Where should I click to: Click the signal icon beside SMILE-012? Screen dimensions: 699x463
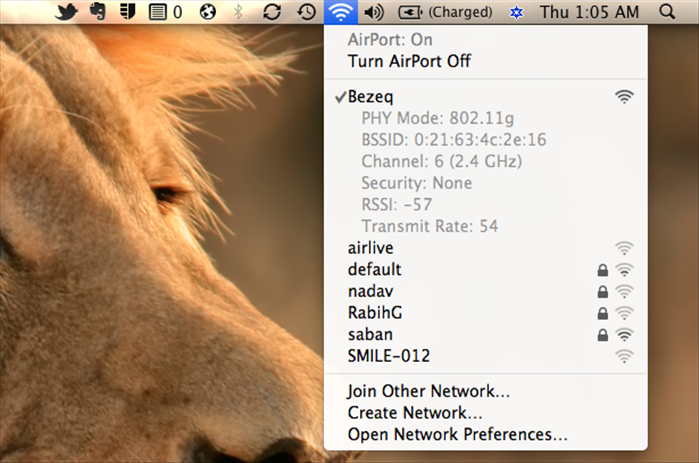pyautogui.click(x=624, y=356)
